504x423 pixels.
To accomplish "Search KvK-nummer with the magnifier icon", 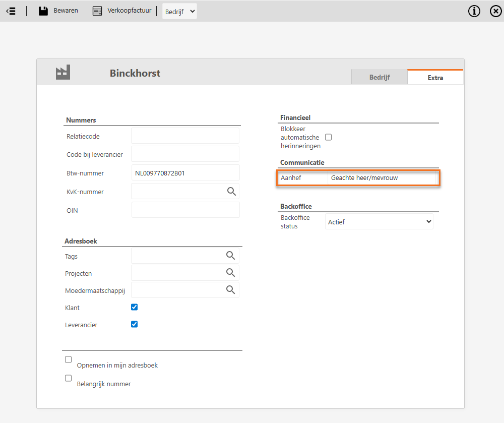I will click(231, 191).
